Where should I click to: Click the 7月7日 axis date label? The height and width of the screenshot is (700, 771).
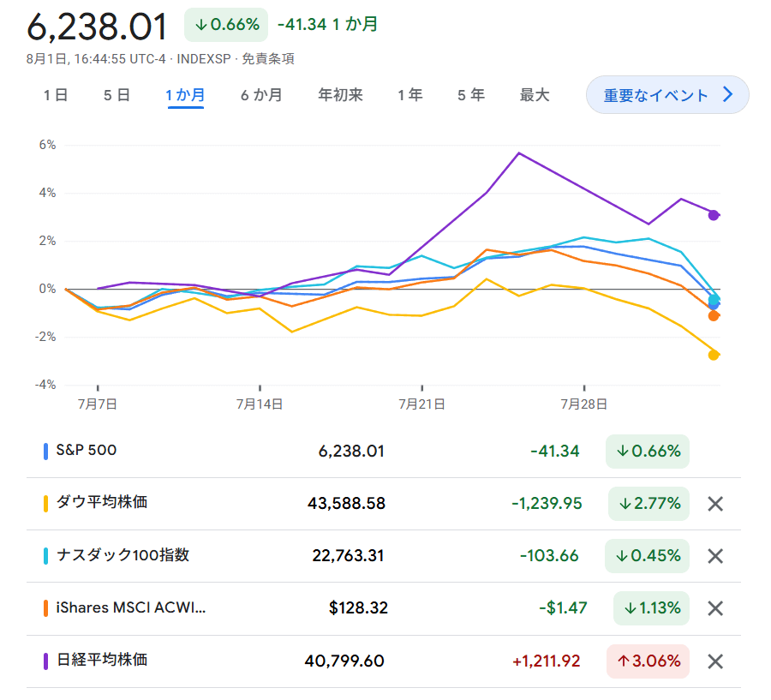(x=98, y=404)
